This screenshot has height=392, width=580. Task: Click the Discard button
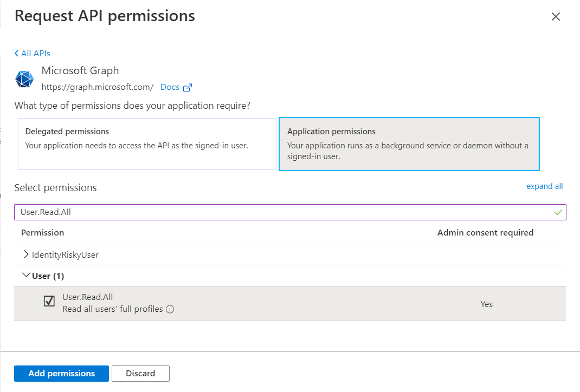140,374
